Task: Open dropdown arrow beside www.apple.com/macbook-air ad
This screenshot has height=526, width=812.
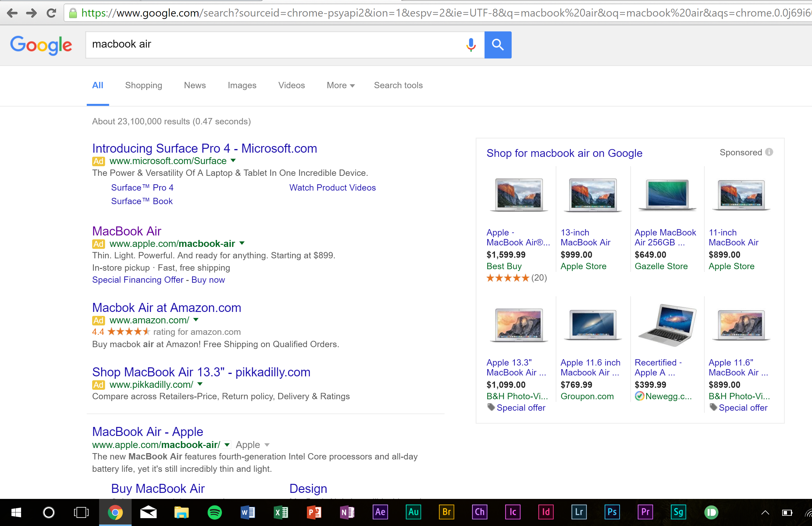Action: [242, 243]
